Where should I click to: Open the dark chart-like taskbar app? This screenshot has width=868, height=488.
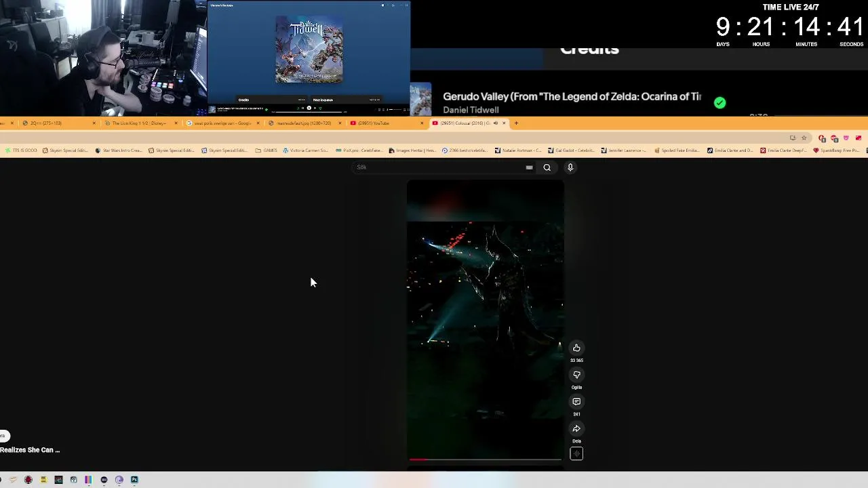click(x=58, y=480)
